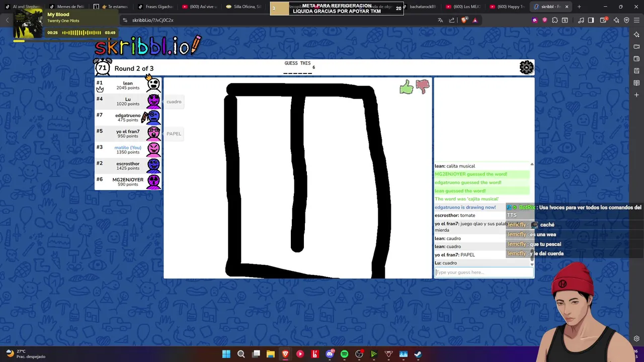
Task: Click the 'cuadro' guess bubble beside Lu
Action: pyautogui.click(x=174, y=102)
